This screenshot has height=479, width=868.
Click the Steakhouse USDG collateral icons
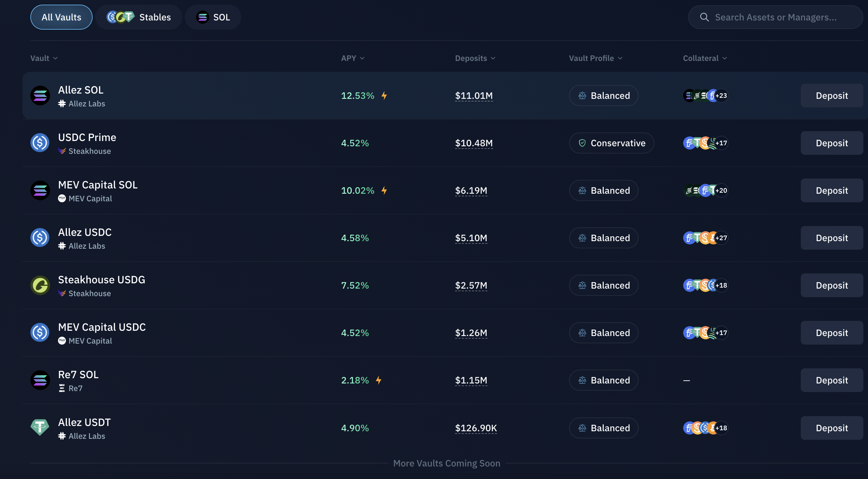pos(705,285)
